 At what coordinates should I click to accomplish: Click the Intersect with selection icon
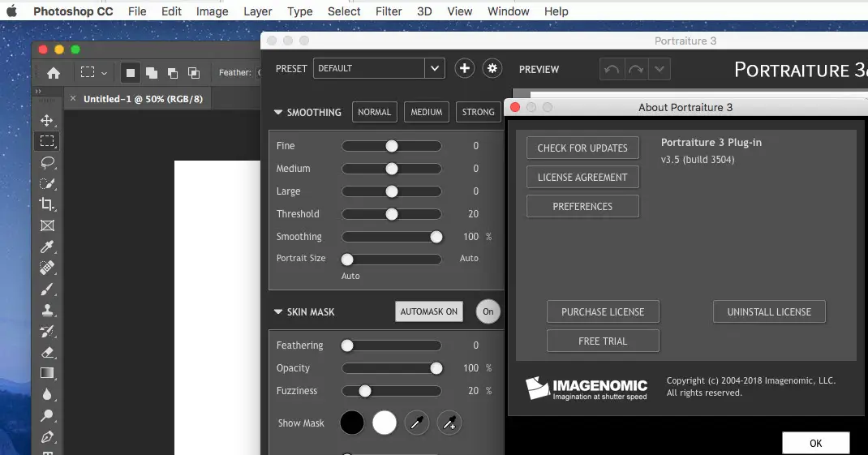point(193,72)
